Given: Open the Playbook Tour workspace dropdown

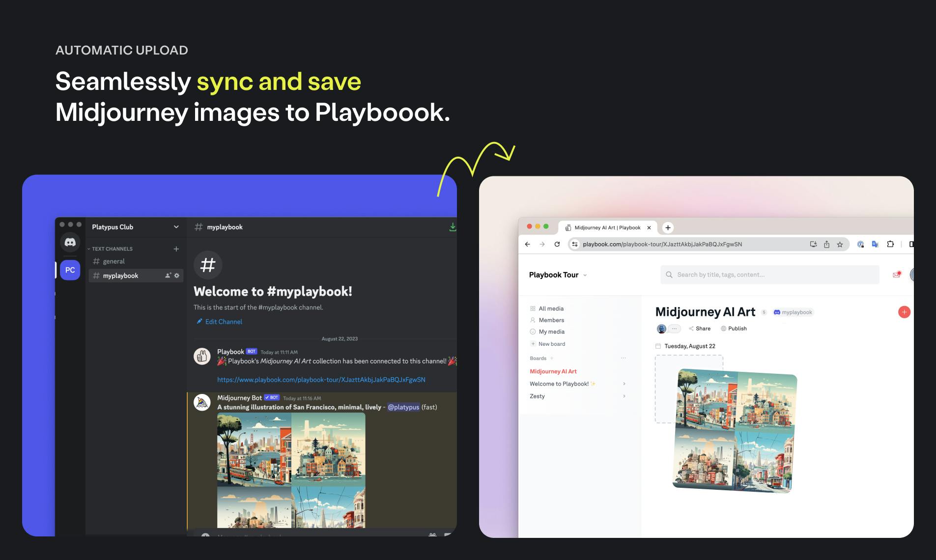Looking at the screenshot, I should (558, 275).
